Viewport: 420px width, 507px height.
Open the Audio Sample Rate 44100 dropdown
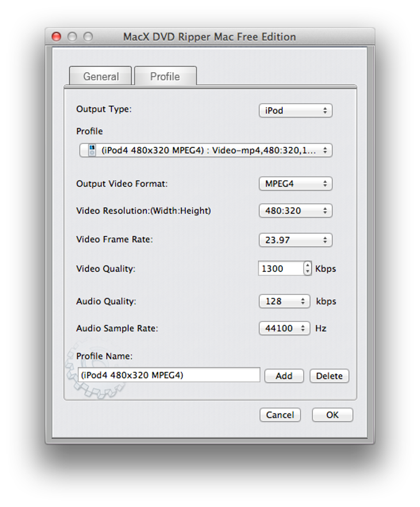(x=284, y=329)
